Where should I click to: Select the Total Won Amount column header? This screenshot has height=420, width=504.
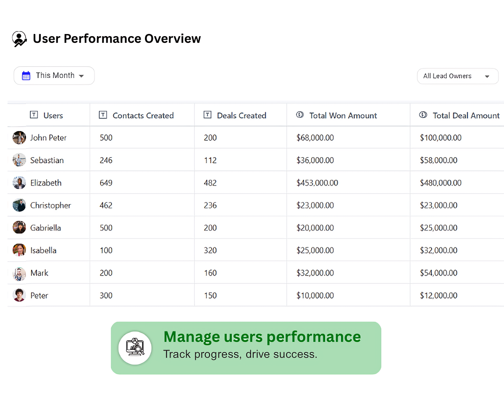point(343,115)
